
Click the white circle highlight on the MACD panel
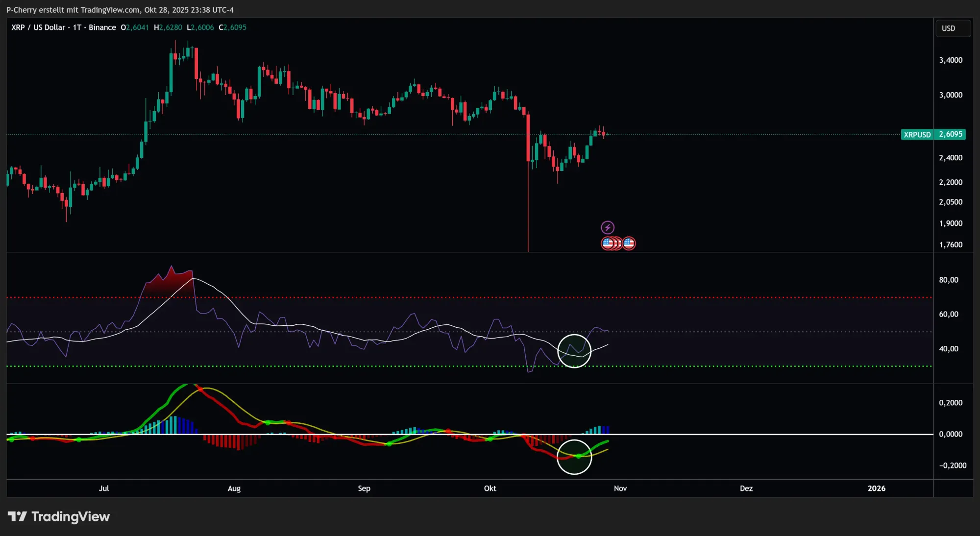tap(574, 457)
